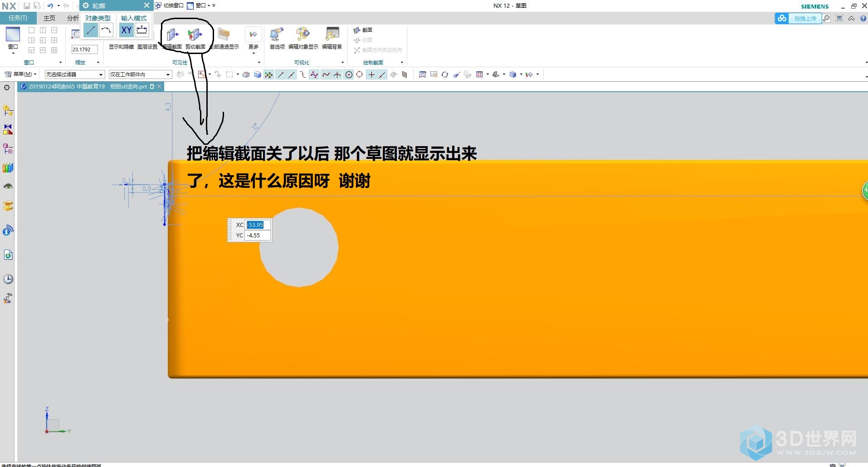This screenshot has width=868, height=467.
Task: Open the 分析 analysis tab
Action: (x=73, y=18)
